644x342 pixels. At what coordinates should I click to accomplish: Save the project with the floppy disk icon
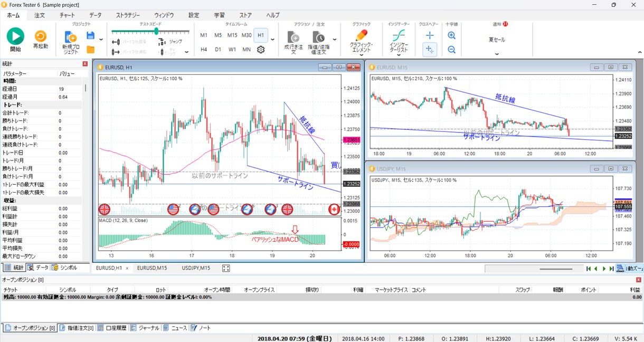point(90,36)
